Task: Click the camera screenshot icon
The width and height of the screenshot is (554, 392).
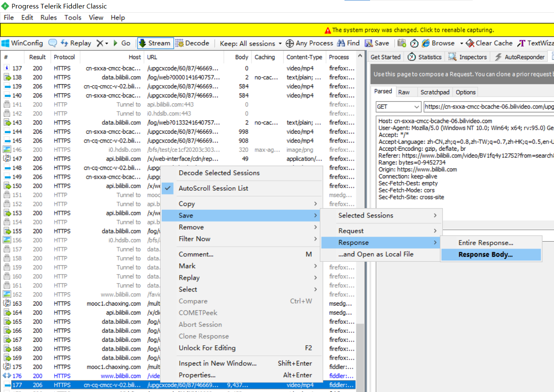Action: click(402, 43)
